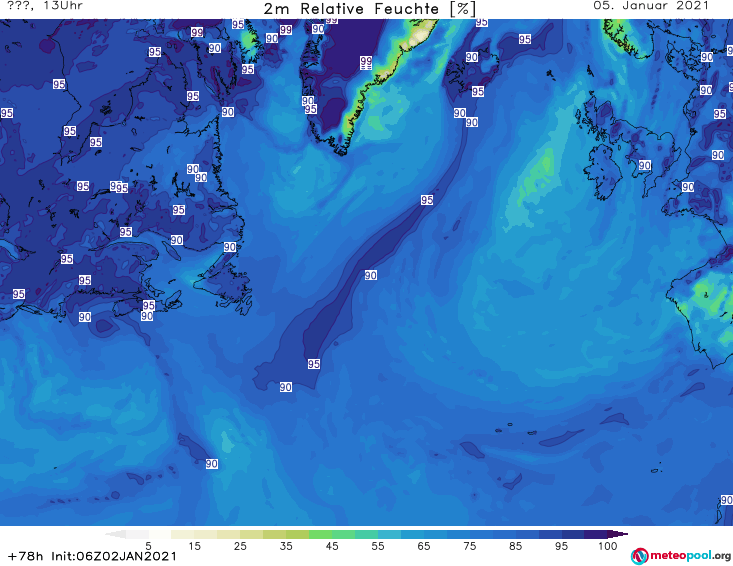Viewport: 733px width, 566px height.
Task: Click the '45' value on the color scale
Action: [x=332, y=546]
